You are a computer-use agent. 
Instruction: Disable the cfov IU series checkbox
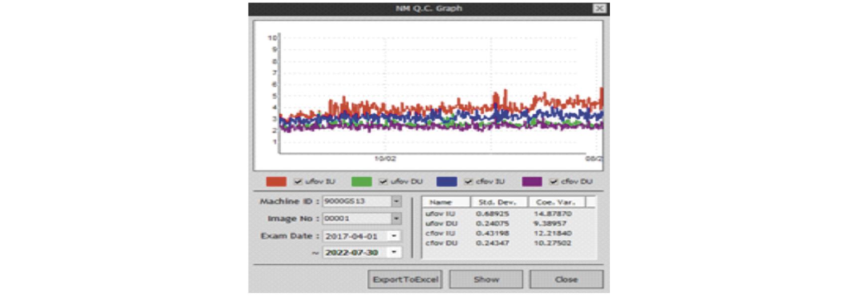(x=468, y=182)
